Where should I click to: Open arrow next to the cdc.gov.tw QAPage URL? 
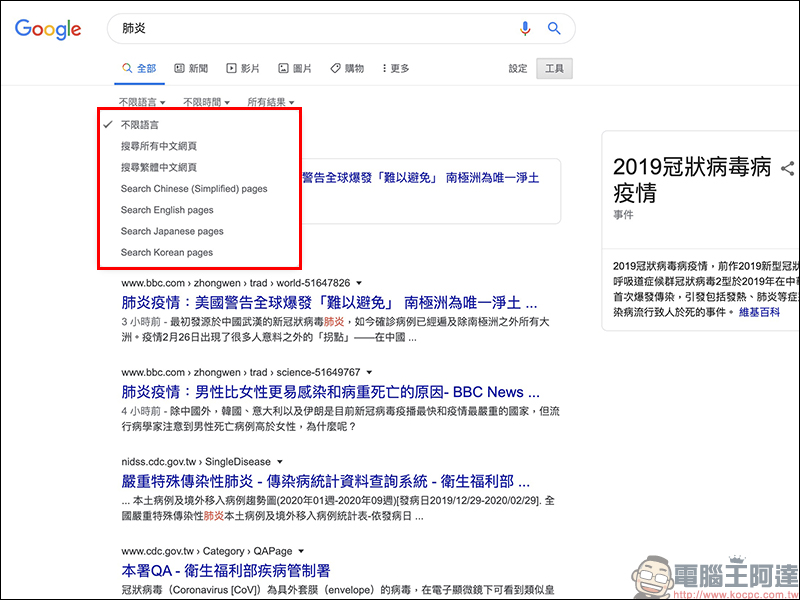[302, 551]
